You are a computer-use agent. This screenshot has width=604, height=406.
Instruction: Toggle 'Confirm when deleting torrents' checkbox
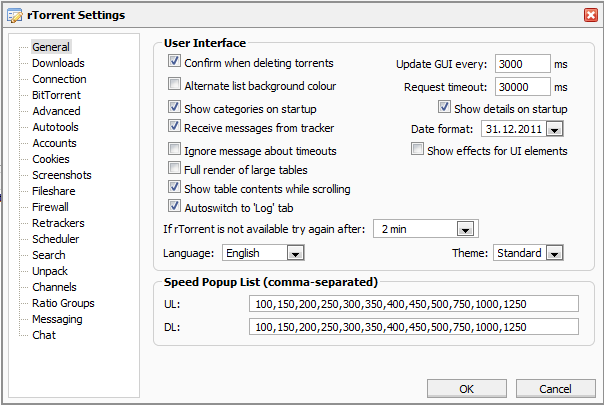(x=175, y=63)
